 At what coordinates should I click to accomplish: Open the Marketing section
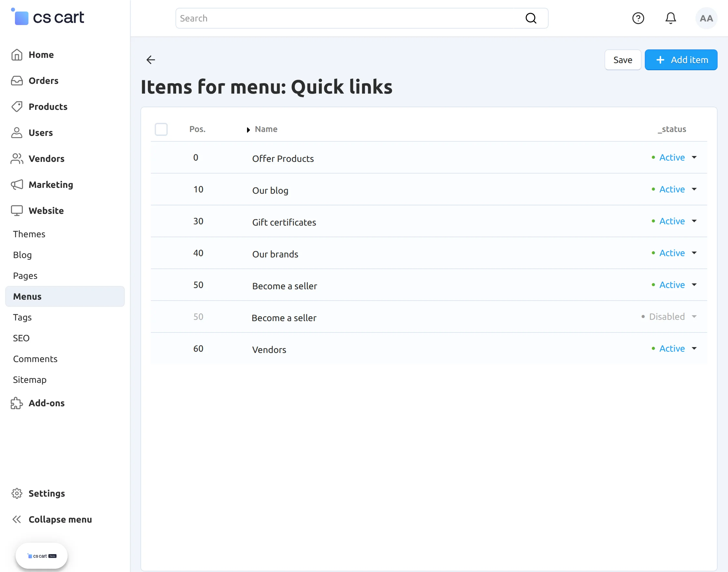pos(51,185)
